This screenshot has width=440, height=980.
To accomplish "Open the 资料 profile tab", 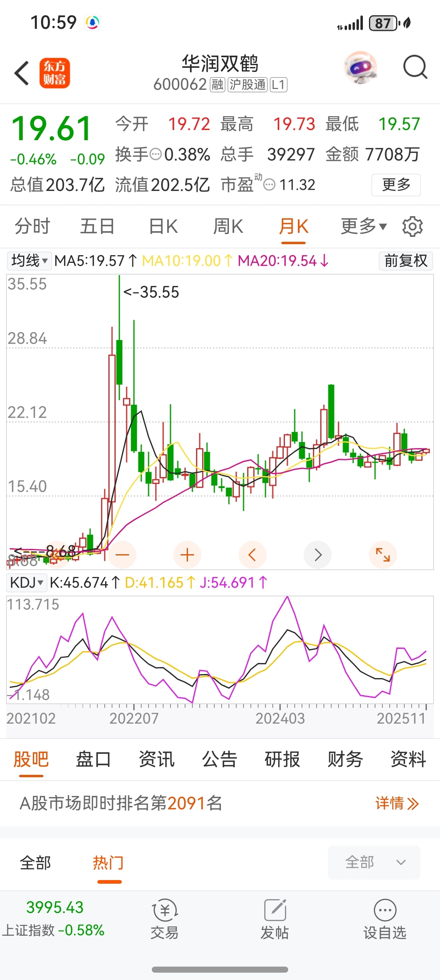I will 408,759.
